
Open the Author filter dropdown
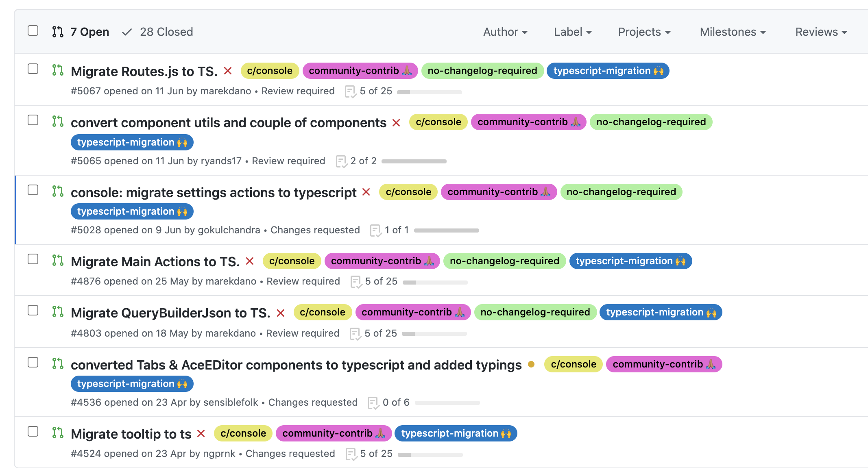pos(505,32)
